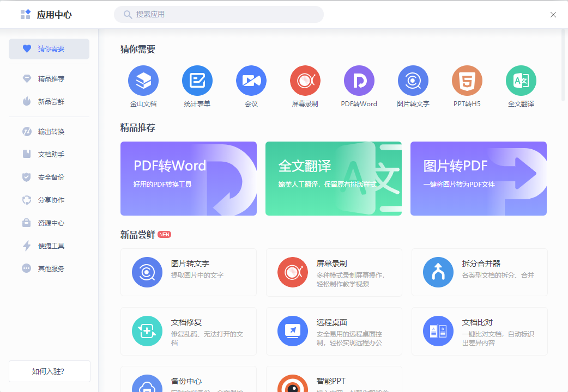Click the 如何入驻? button
568x392 pixels.
[50, 371]
